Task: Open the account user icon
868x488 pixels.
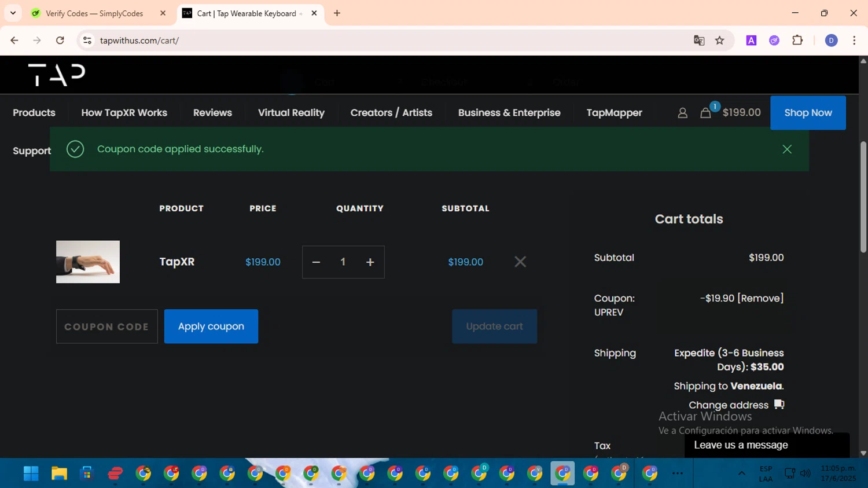Action: pyautogui.click(x=682, y=113)
